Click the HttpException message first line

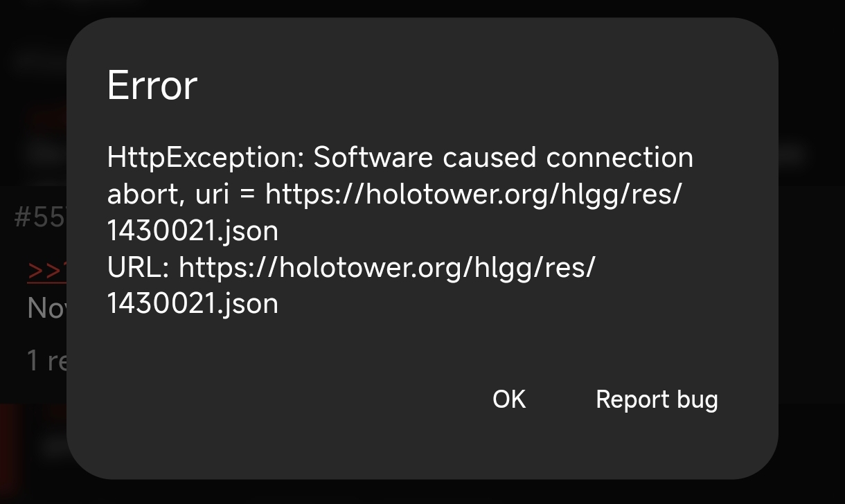[400, 158]
